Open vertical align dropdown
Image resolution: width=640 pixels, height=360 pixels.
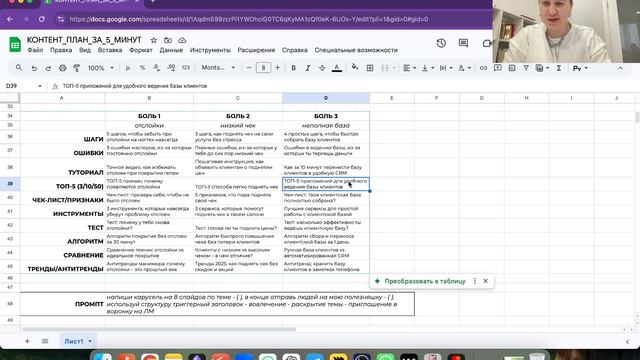coord(427,68)
